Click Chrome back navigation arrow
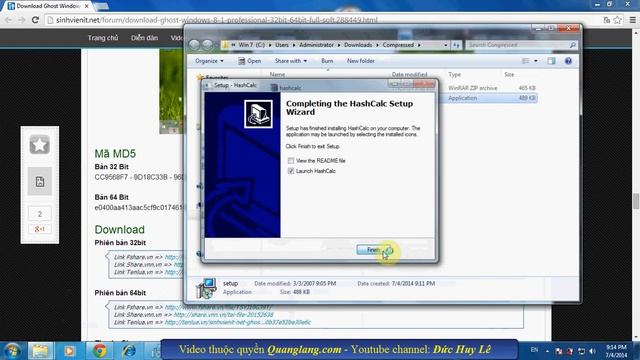Screen dimensions: 640x360 point(9,20)
